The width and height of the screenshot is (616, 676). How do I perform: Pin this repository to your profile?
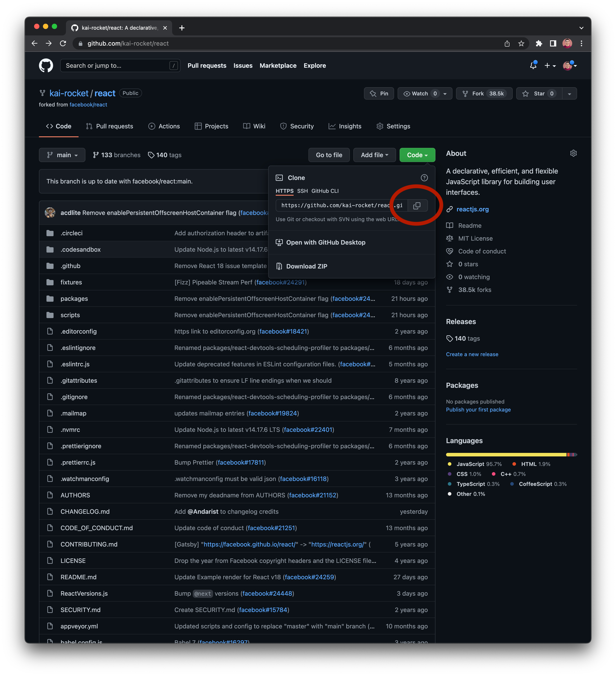(379, 94)
